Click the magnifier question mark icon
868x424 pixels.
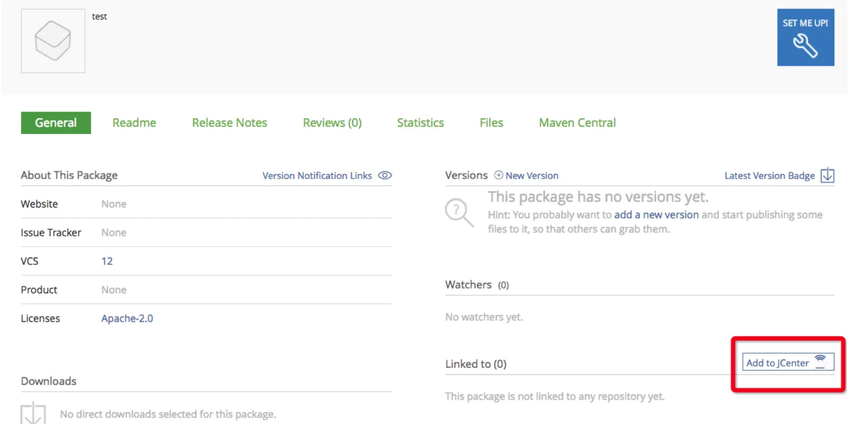pos(459,213)
